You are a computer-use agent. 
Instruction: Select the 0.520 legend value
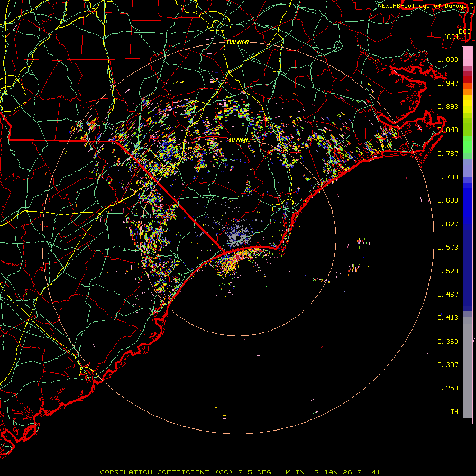448,271
